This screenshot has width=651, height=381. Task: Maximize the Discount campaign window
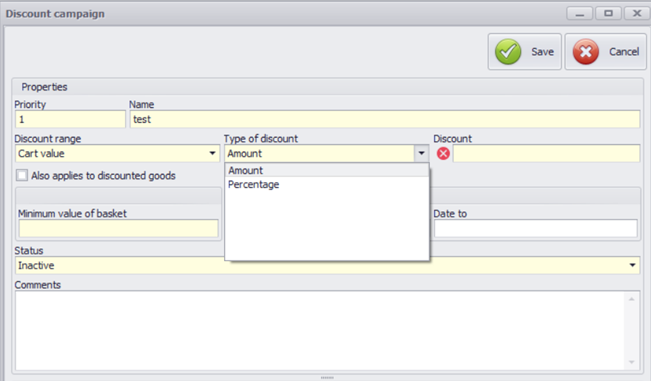(608, 13)
